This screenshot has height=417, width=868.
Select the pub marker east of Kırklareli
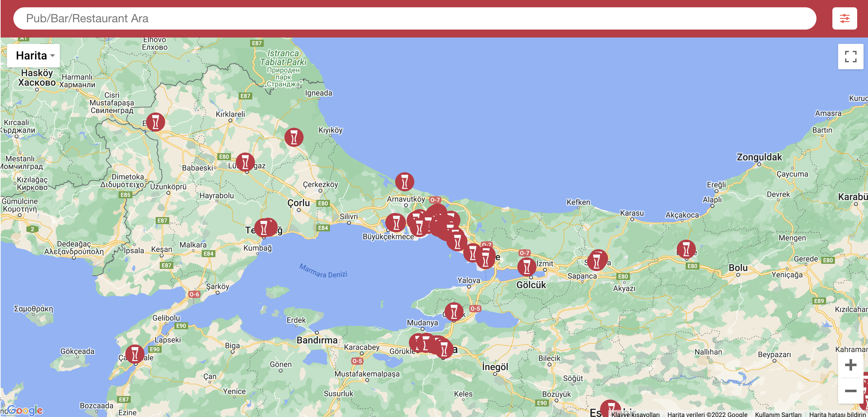pyautogui.click(x=294, y=137)
